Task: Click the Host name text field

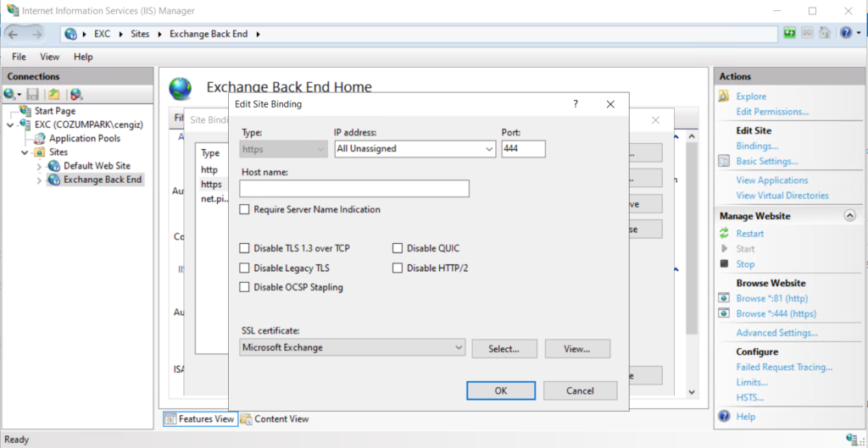Action: pos(354,189)
